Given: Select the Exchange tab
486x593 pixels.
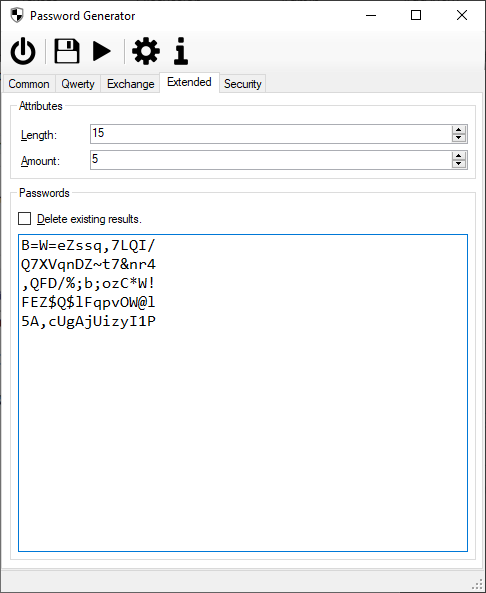Looking at the screenshot, I should tap(130, 84).
